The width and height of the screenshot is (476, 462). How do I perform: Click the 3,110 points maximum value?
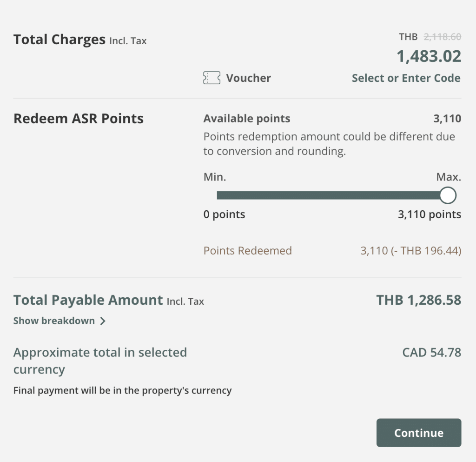tap(430, 214)
